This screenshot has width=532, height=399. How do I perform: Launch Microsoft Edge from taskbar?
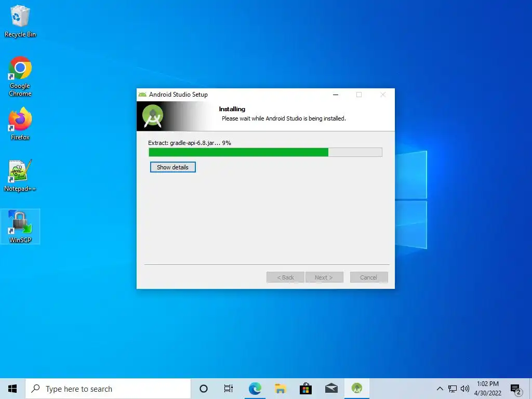point(255,389)
